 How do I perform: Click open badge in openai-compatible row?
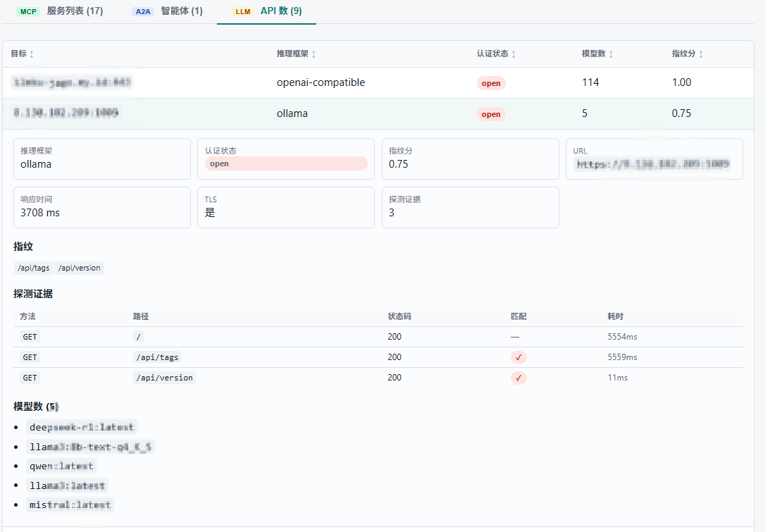[491, 83]
